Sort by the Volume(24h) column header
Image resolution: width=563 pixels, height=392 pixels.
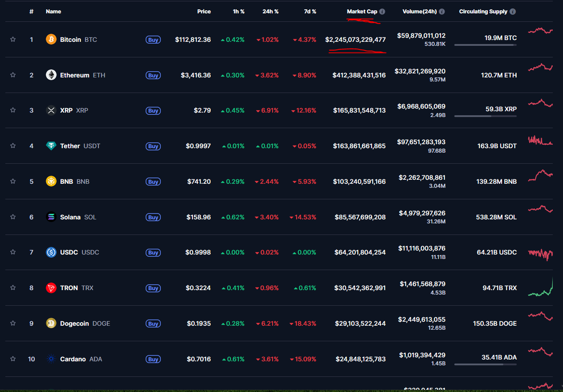(420, 12)
